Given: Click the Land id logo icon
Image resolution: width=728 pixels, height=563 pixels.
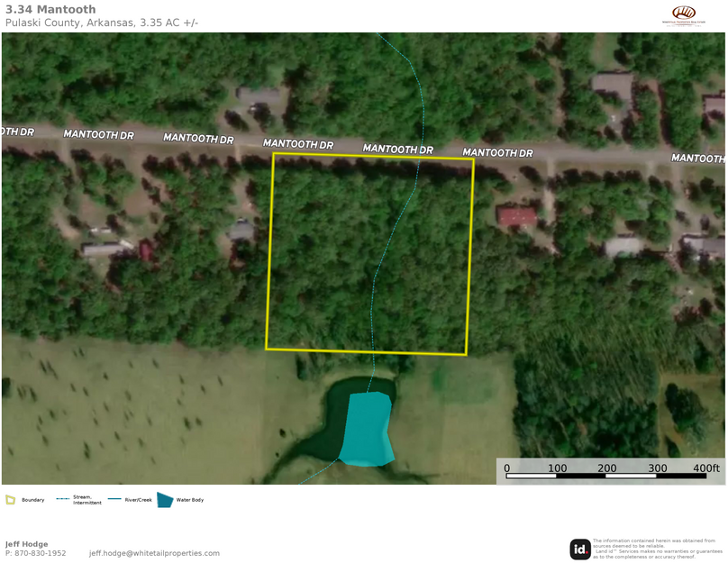Looking at the screenshot, I should point(580,549).
